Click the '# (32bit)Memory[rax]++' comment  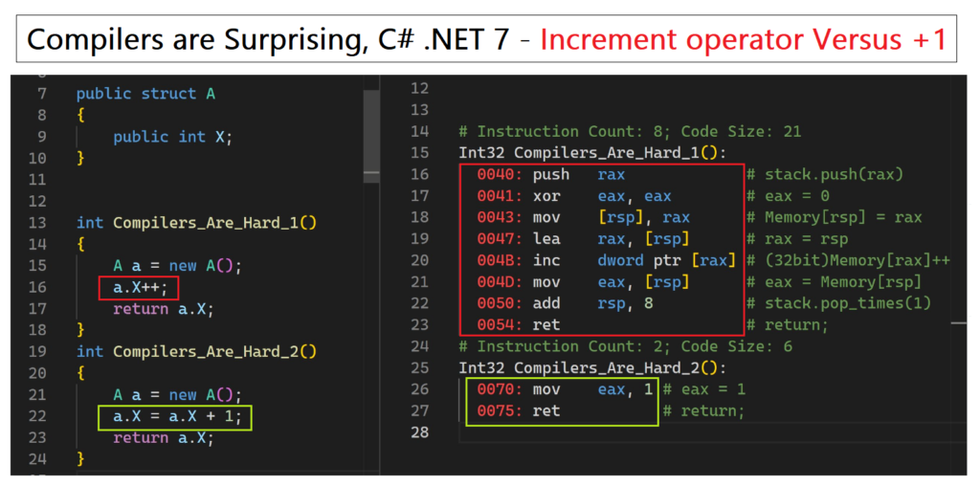[x=848, y=260]
